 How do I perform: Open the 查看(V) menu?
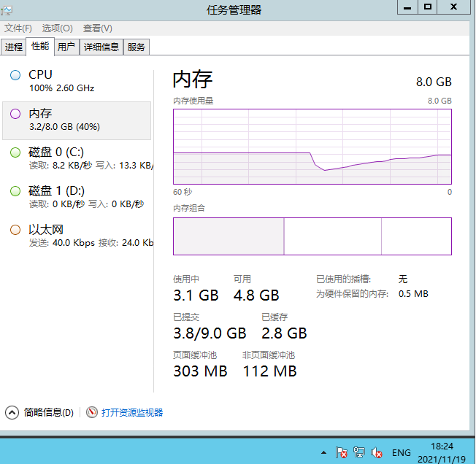tap(97, 28)
